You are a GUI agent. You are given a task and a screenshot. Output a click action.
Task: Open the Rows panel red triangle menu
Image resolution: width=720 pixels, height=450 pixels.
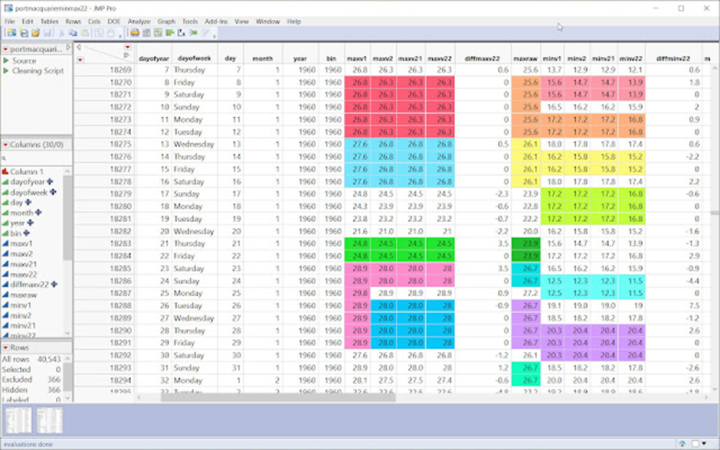pos(5,347)
